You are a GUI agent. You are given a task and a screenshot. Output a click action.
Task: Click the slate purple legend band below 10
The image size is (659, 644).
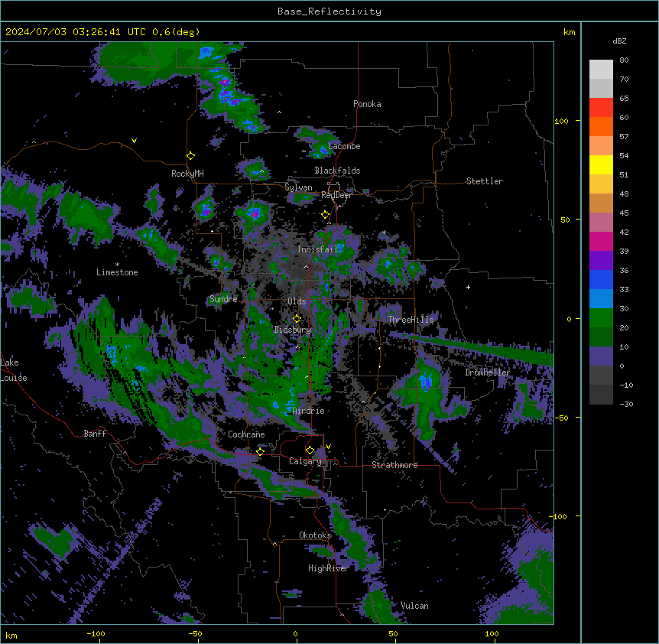[x=601, y=356]
